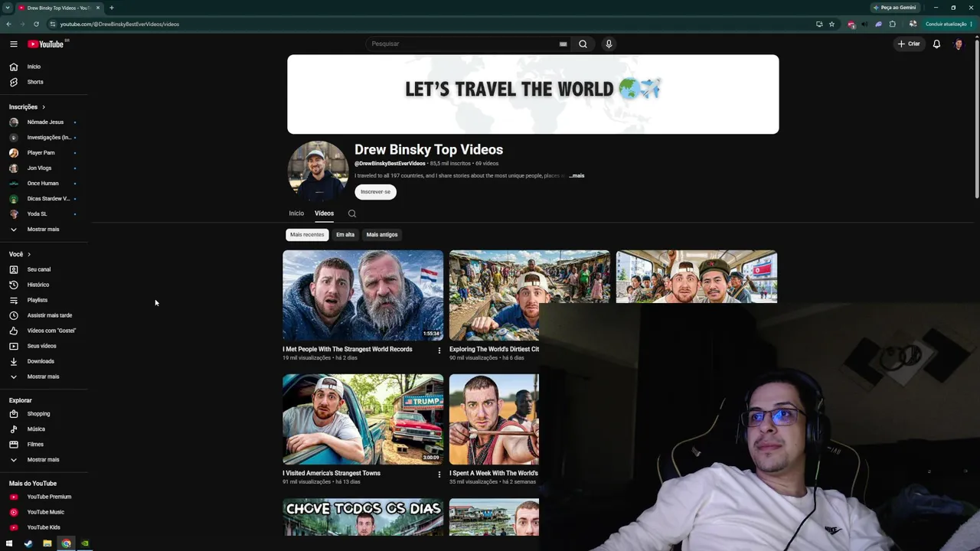Open the account avatar menu
Screen dimensions: 980x551
[959, 44]
